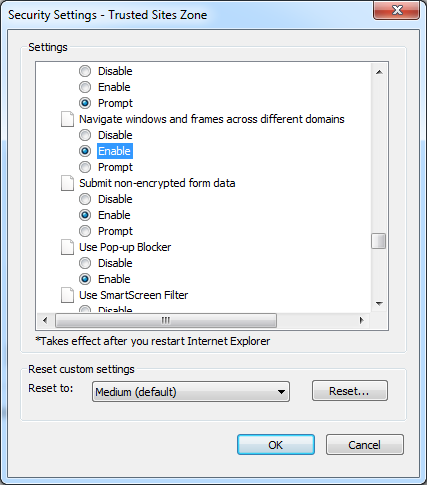Click the vertical scrollbar thumb
427x485 pixels.
point(379,241)
